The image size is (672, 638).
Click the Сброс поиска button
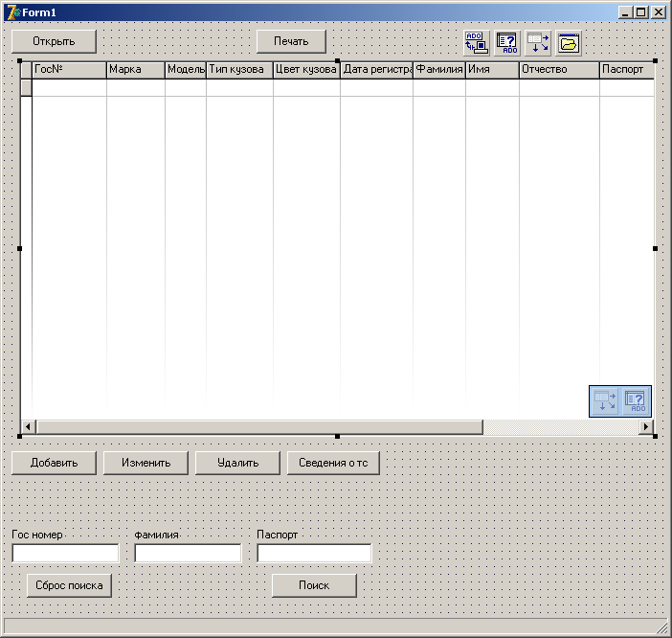[x=70, y=585]
